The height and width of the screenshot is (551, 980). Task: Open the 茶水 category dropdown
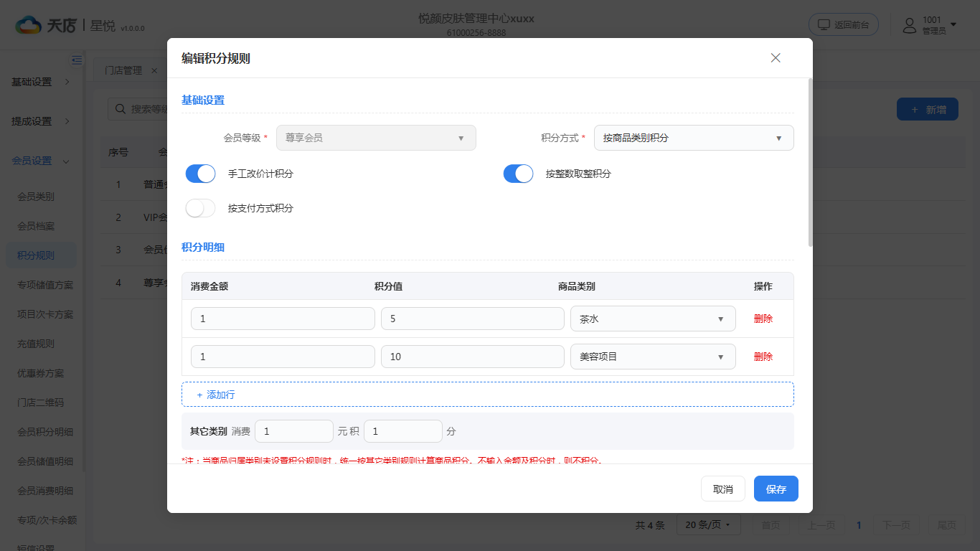tap(653, 319)
